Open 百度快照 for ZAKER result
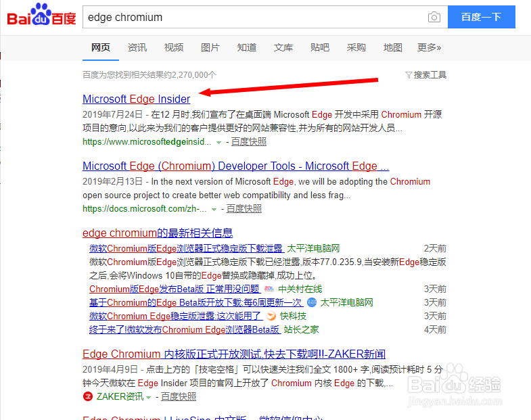Image resolution: width=531 pixels, height=420 pixels. click(x=179, y=396)
